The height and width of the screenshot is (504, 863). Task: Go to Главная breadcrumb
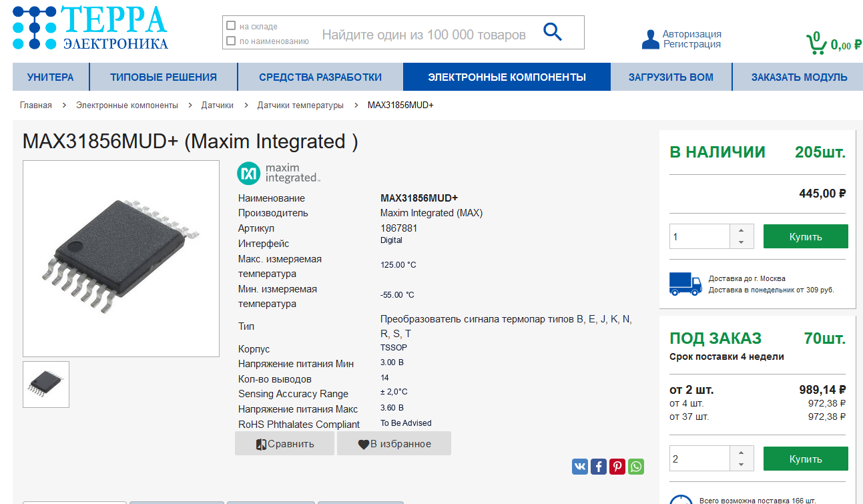click(x=36, y=105)
